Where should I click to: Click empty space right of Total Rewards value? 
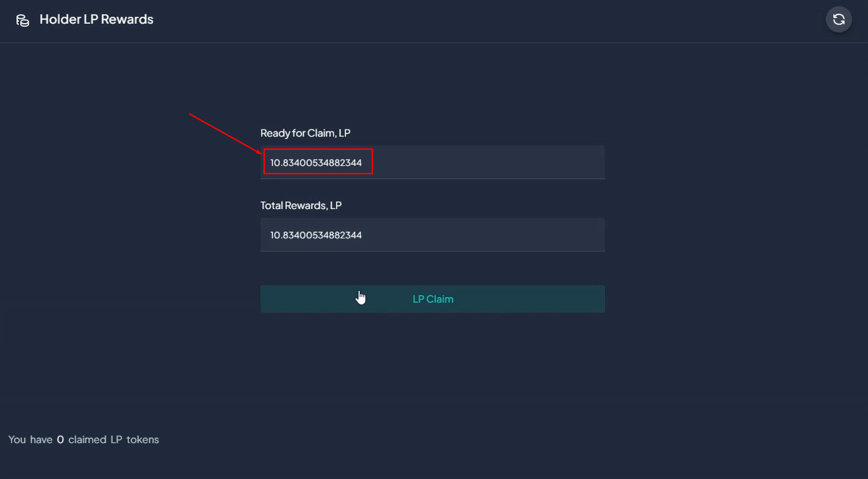pyautogui.click(x=485, y=235)
